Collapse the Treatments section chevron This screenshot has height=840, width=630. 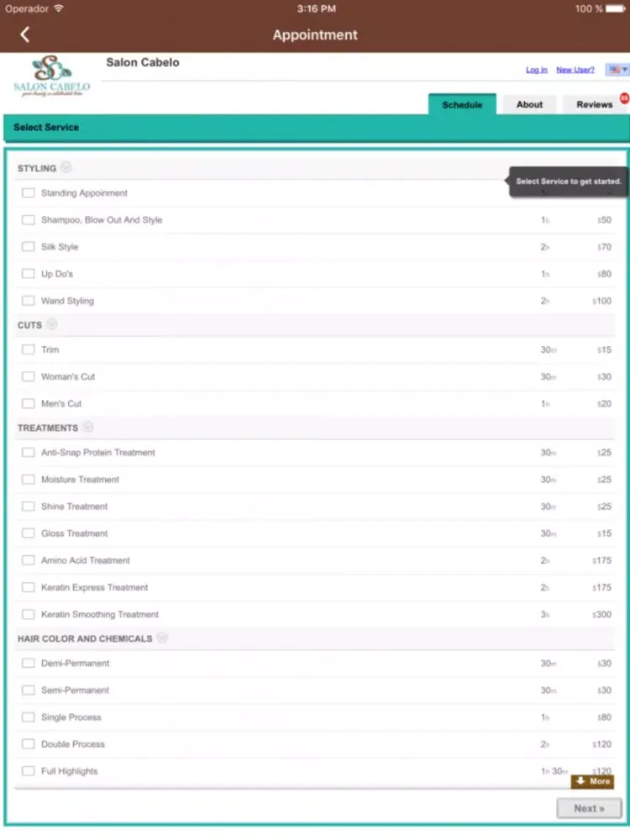88,427
